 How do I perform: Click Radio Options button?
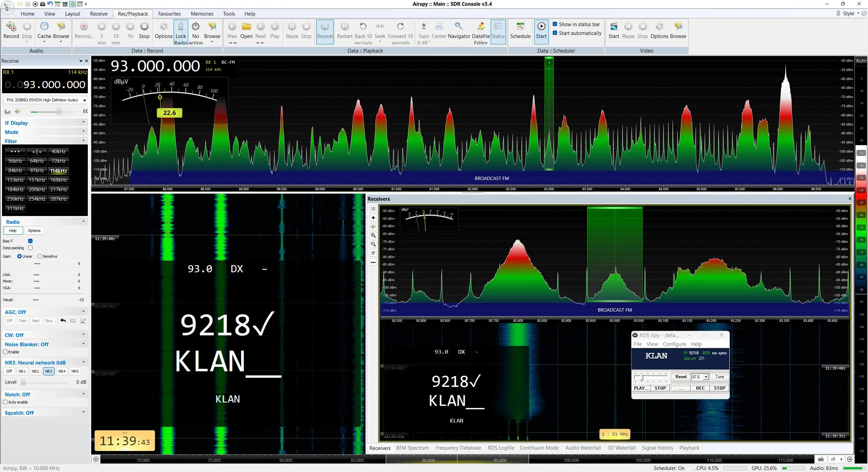point(34,231)
